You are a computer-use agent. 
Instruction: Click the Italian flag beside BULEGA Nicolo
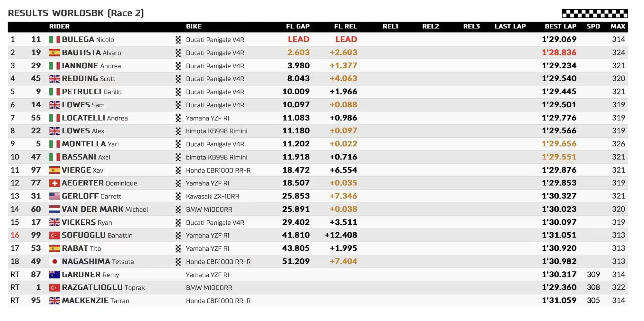tap(54, 40)
